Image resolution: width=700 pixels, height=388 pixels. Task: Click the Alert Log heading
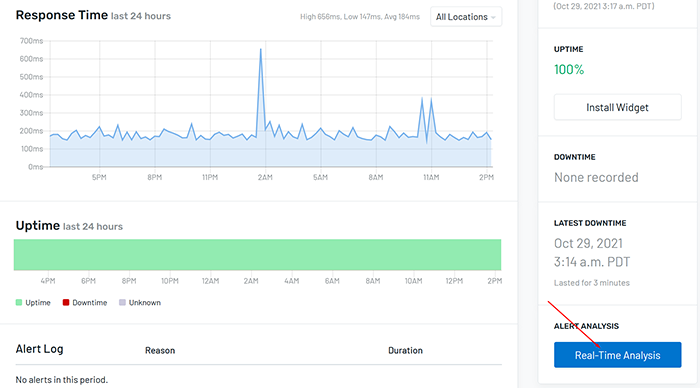pyautogui.click(x=39, y=349)
